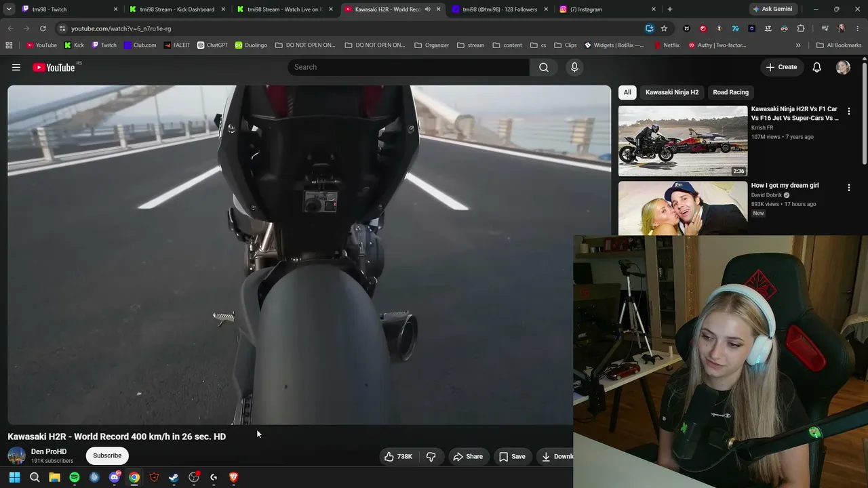Screen dimensions: 868x488
Task: Open the Duolingo bookmark
Action: (x=251, y=45)
